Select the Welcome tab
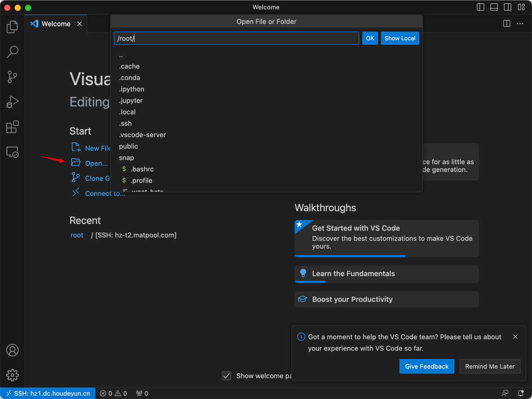 click(x=56, y=24)
